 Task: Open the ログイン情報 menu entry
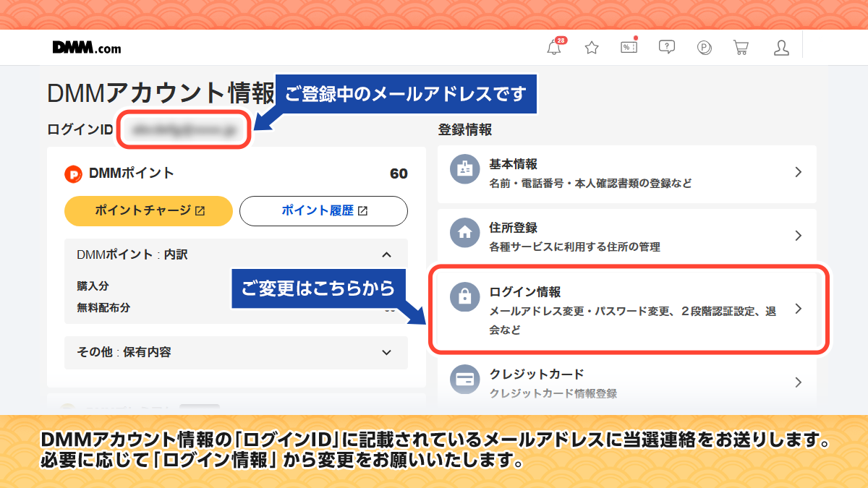[x=628, y=309]
